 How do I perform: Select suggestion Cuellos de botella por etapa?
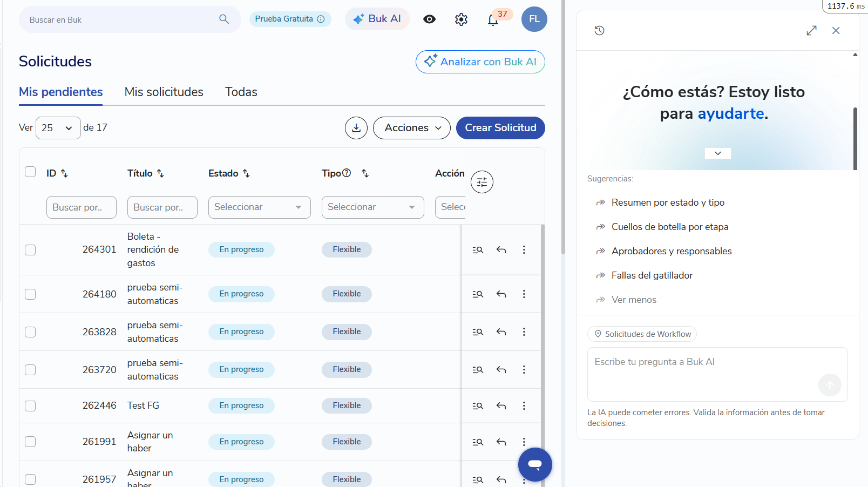(670, 227)
